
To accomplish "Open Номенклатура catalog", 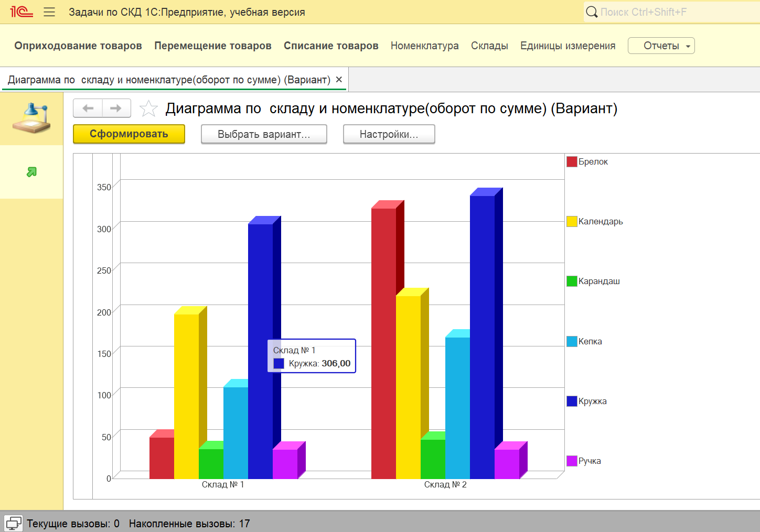I will 425,46.
